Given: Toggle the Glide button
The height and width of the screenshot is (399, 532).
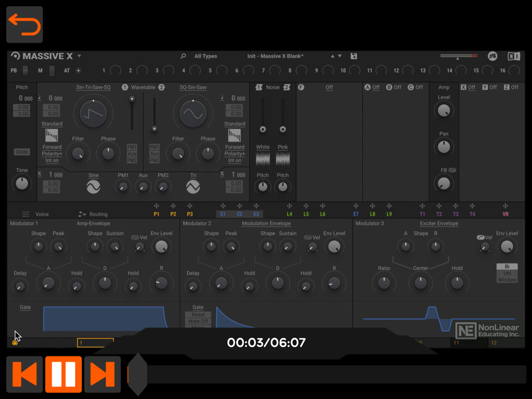Looking at the screenshot, I should [x=22, y=152].
